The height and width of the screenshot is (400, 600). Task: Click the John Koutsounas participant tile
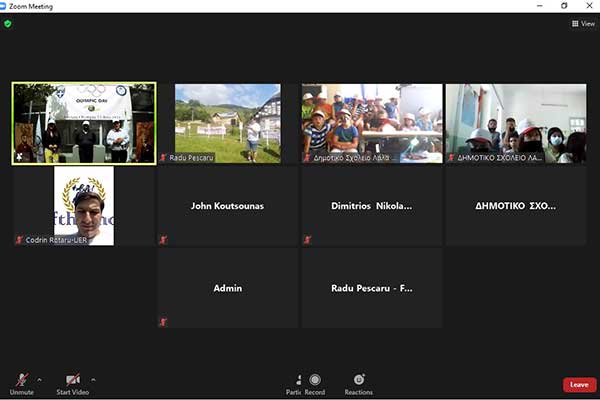pos(228,206)
